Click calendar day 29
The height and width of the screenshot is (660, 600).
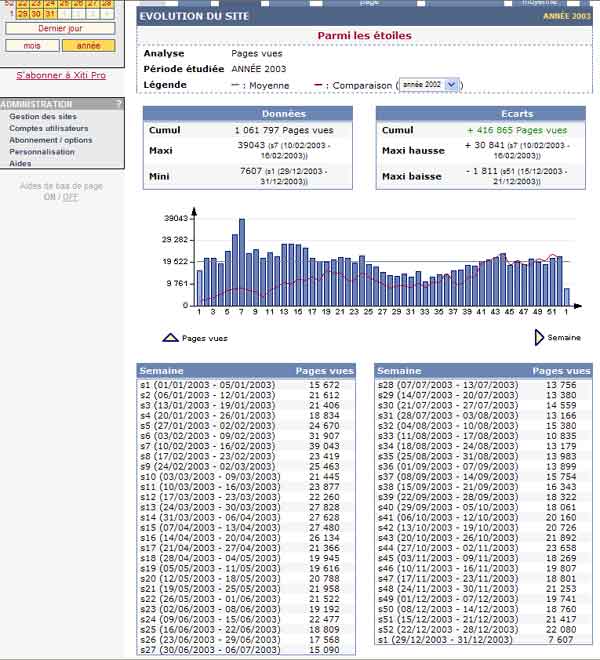click(x=23, y=14)
